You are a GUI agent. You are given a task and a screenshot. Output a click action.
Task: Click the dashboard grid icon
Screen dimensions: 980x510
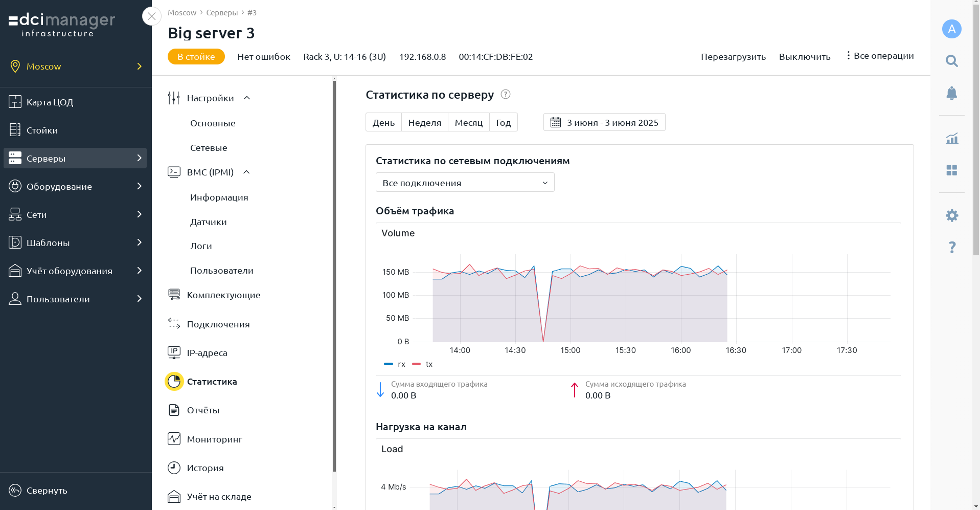(951, 170)
